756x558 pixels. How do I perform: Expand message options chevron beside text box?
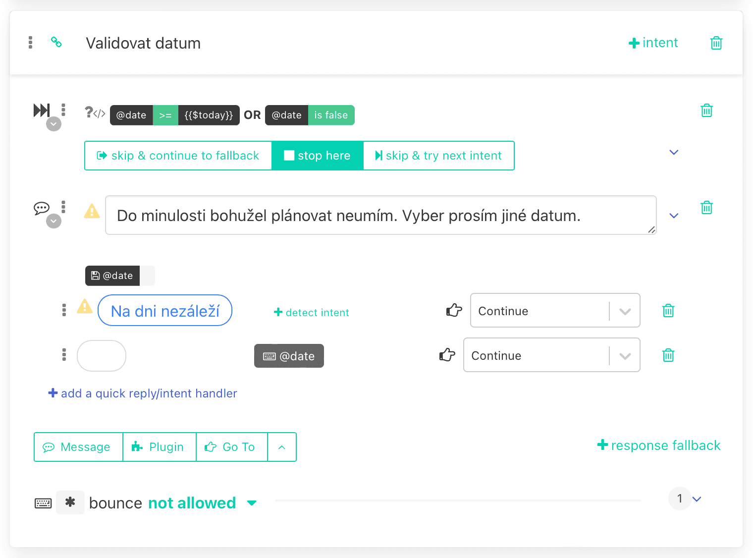tap(674, 216)
